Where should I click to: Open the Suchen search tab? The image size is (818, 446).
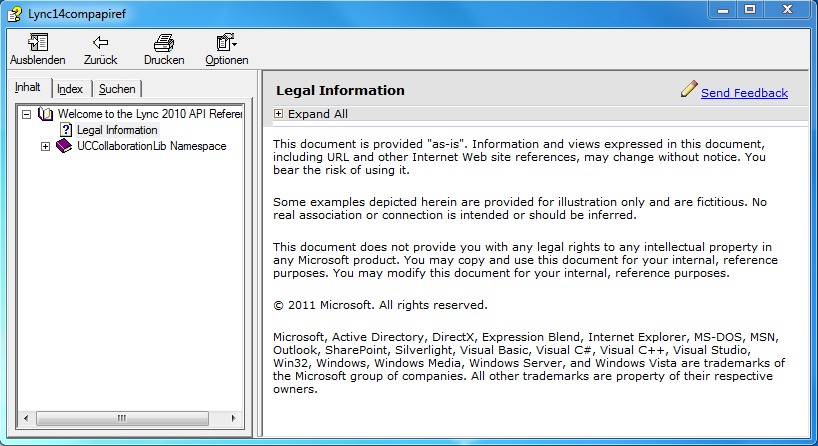point(117,89)
